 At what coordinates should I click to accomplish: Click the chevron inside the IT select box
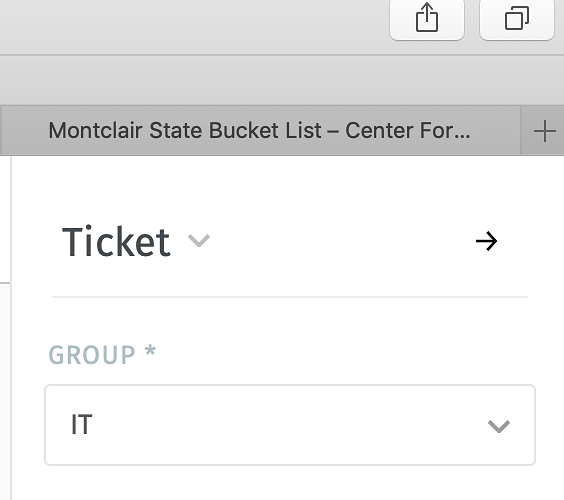pyautogui.click(x=499, y=426)
